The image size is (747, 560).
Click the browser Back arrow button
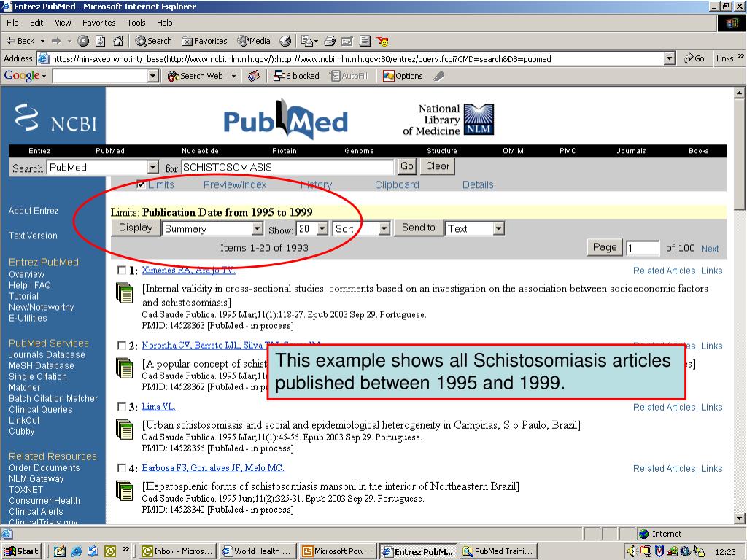20,41
